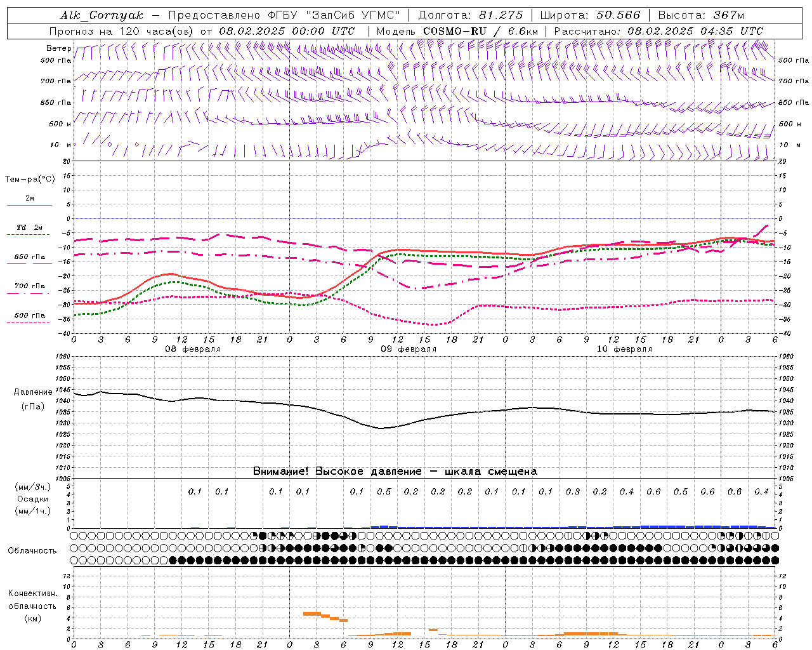Click the Давление pressure panel label

pos(33,392)
